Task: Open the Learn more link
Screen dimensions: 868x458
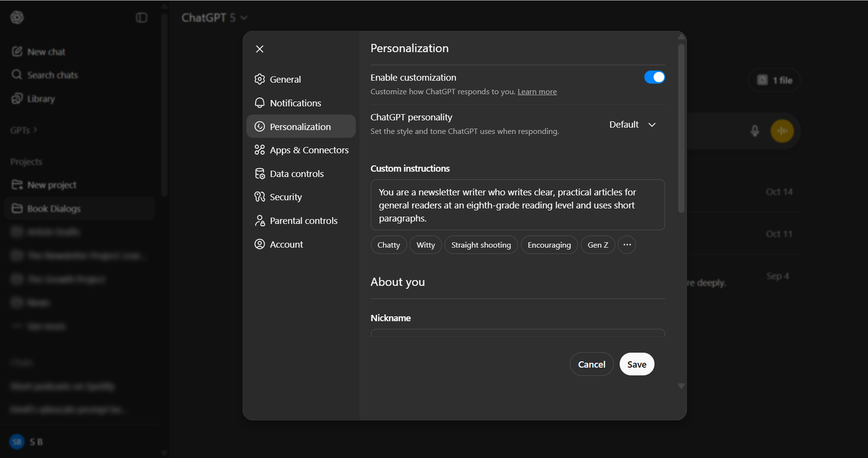Action: pos(537,91)
